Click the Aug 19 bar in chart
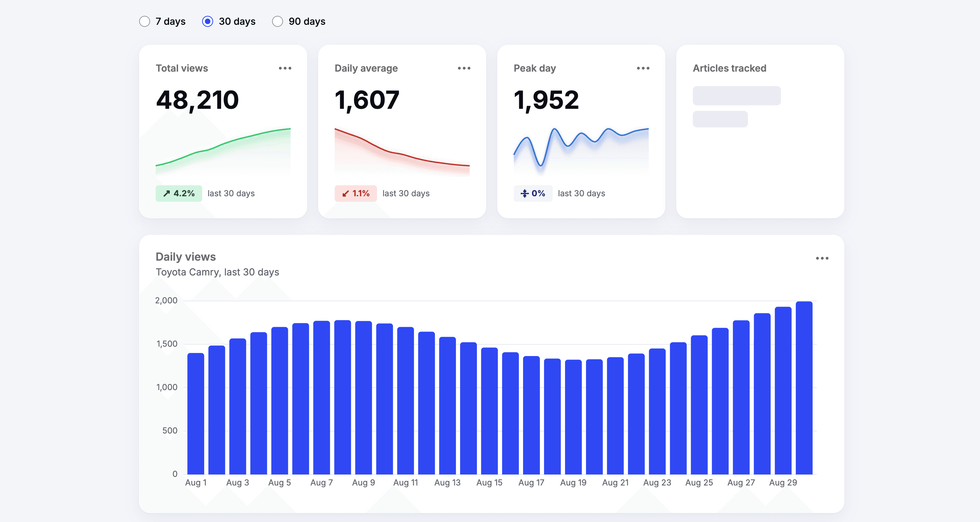 click(x=573, y=417)
